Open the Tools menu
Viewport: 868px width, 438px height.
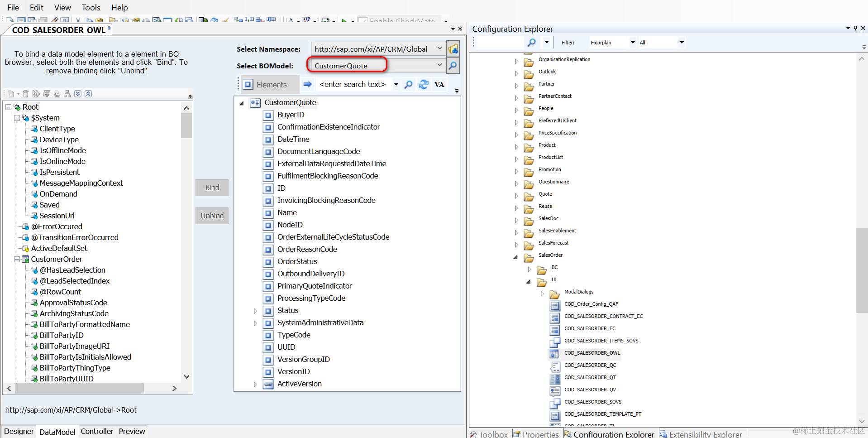tap(91, 8)
